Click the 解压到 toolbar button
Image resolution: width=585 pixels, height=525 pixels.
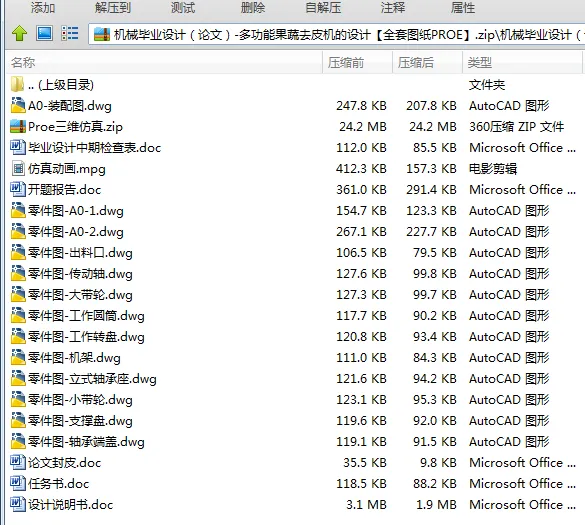click(x=113, y=7)
